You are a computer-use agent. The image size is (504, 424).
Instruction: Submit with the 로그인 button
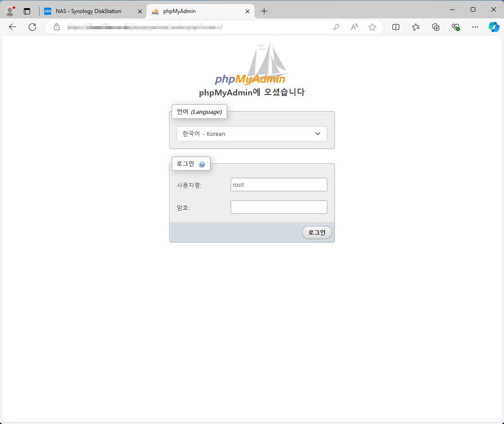[x=317, y=233]
